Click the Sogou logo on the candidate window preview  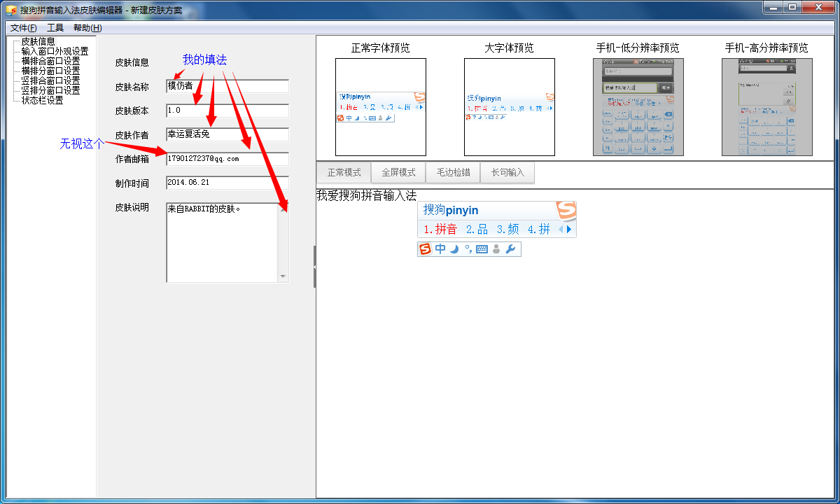pyautogui.click(x=566, y=210)
